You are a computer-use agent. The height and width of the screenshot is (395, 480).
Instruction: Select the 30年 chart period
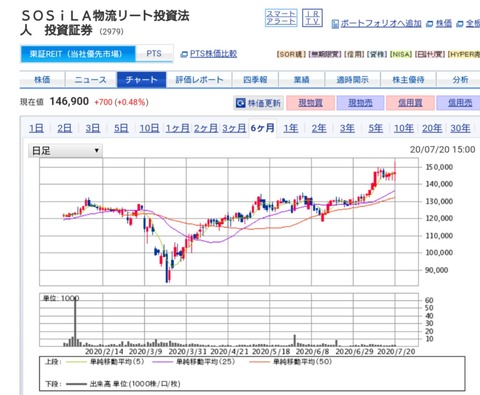pyautogui.click(x=460, y=128)
